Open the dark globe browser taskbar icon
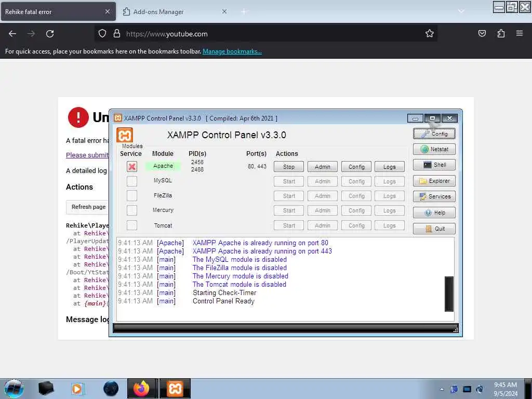The height and width of the screenshot is (399, 532). (x=111, y=389)
